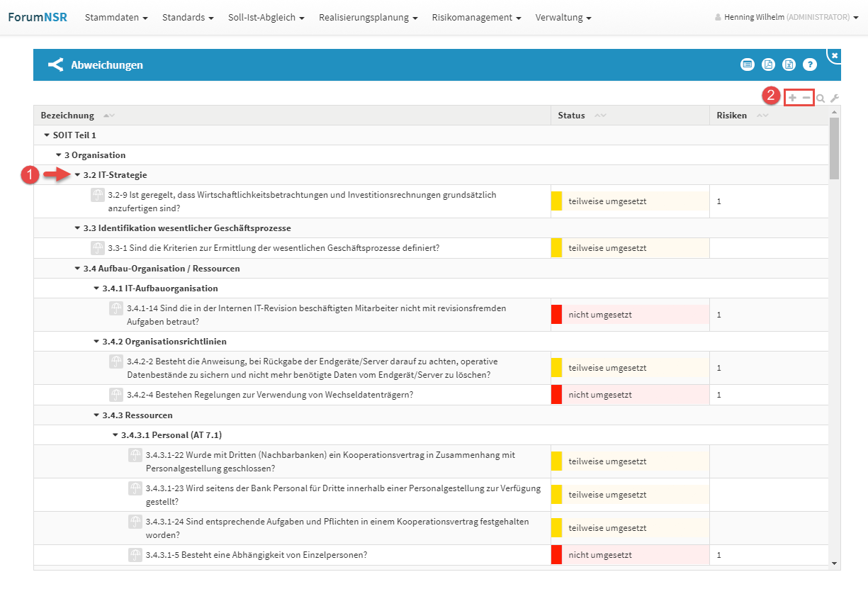Click the ForumNSR logo link
The image size is (868, 589).
38,17
